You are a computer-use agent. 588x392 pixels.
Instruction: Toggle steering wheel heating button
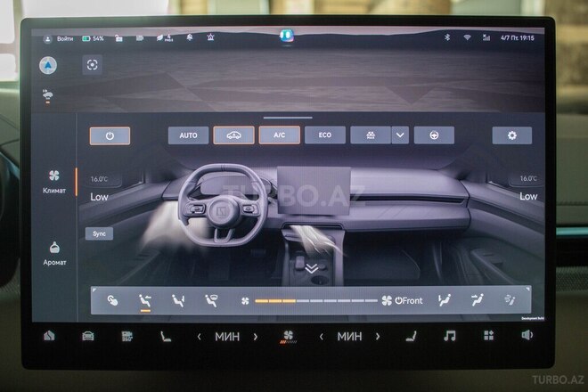434,135
